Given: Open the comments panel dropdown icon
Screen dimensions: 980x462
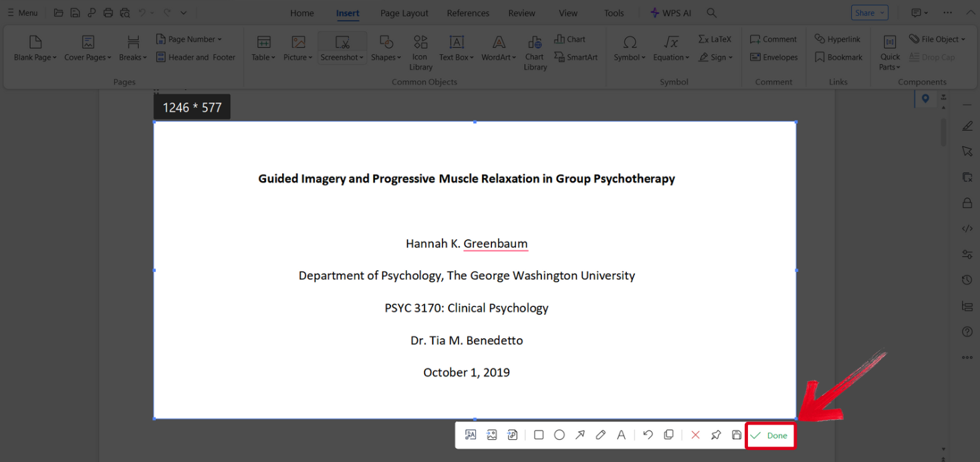Looking at the screenshot, I should (919, 13).
